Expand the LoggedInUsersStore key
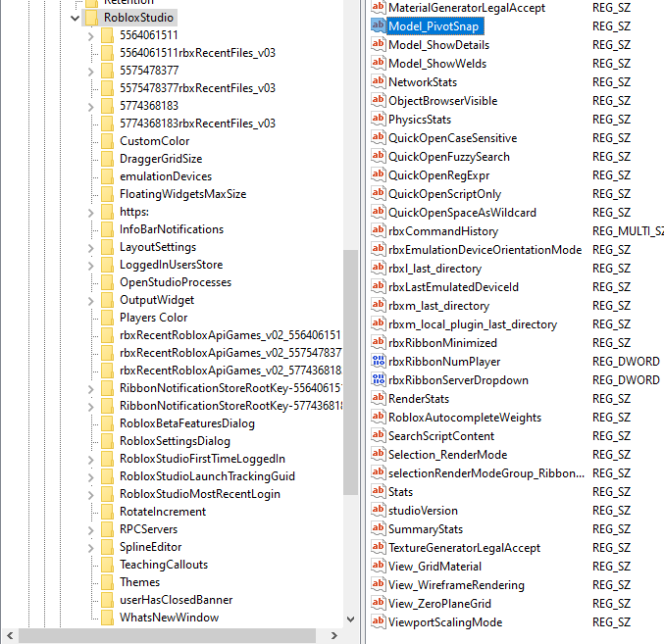Screen dimensions: 664x644 point(90,265)
